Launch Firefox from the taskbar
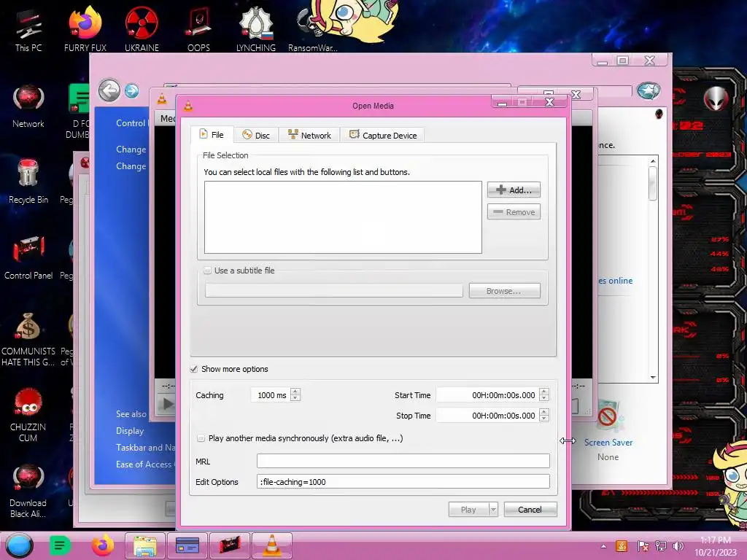Screen dimensions: 747x560 [x=102, y=545]
